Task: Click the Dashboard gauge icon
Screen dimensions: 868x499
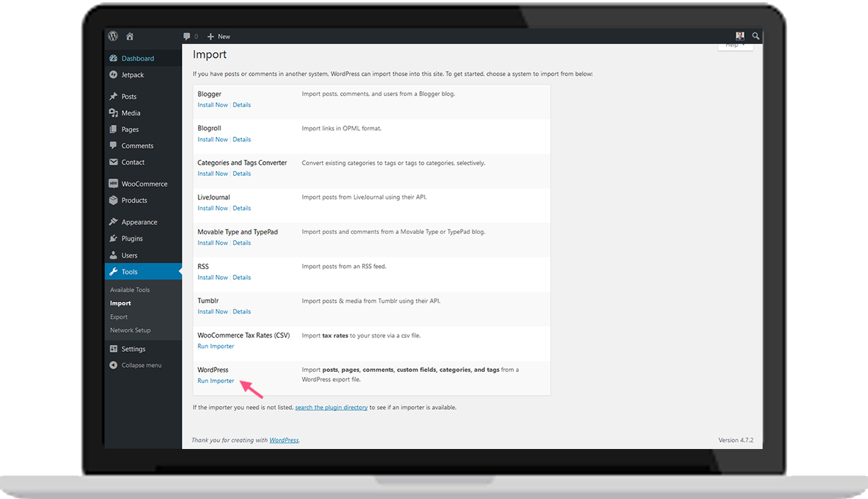Action: coord(113,58)
